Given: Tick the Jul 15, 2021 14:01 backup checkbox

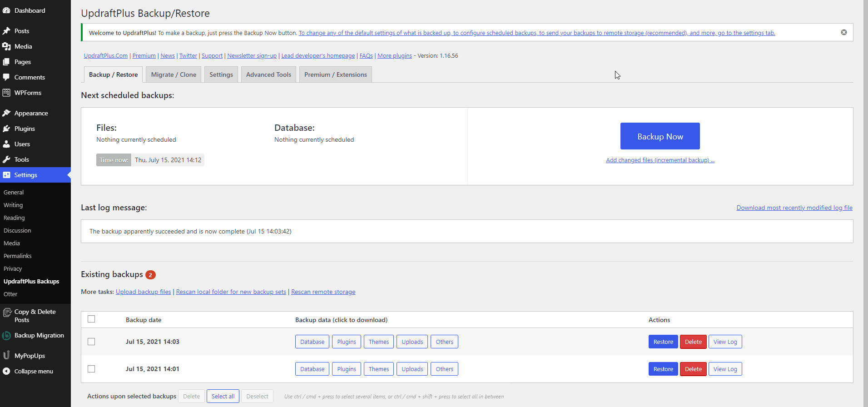Looking at the screenshot, I should click(91, 369).
